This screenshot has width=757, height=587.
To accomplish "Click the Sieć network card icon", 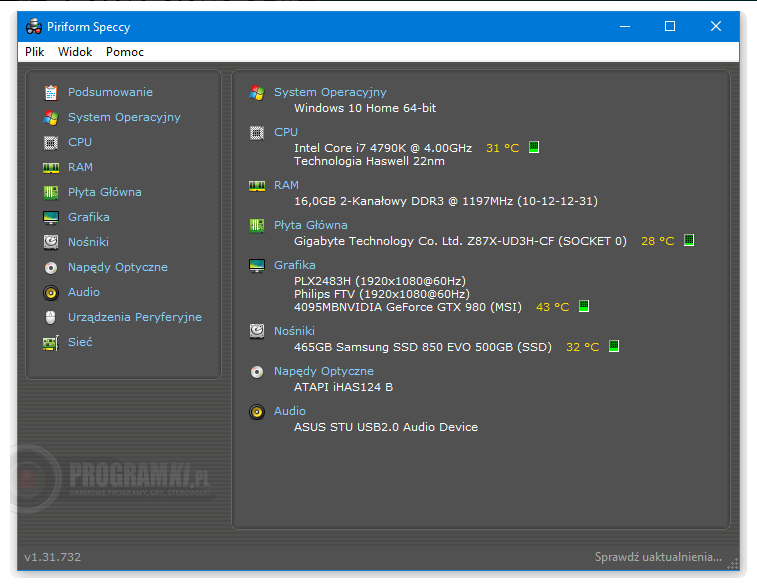I will pos(51,343).
